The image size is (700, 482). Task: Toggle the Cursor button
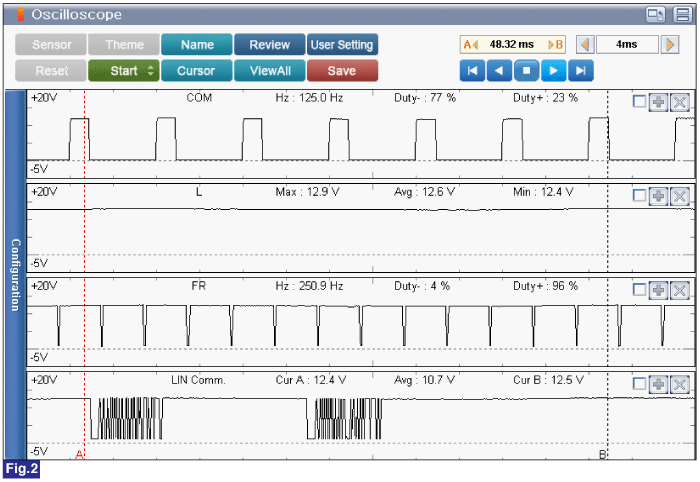pyautogui.click(x=197, y=71)
